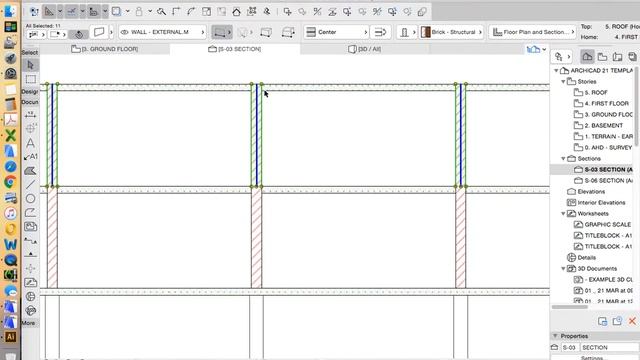Click the S-03 ID field in Properties
The height and width of the screenshot is (360, 640).
569,347
